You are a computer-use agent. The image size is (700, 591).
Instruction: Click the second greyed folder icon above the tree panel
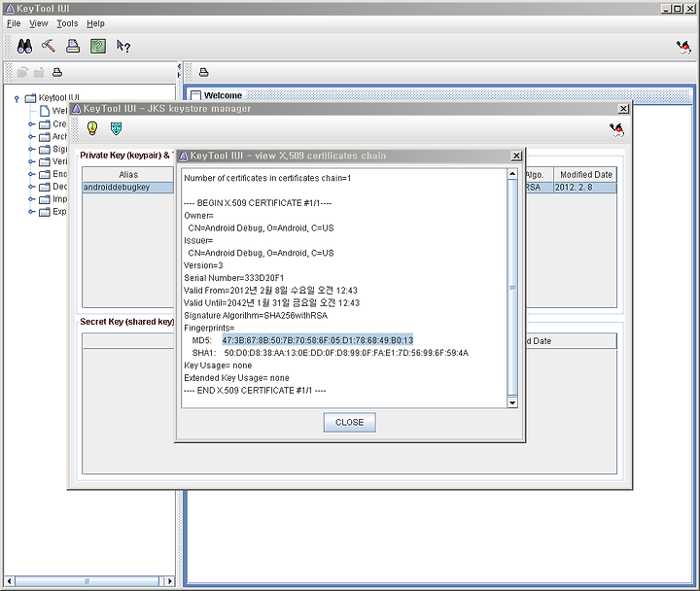pos(39,72)
